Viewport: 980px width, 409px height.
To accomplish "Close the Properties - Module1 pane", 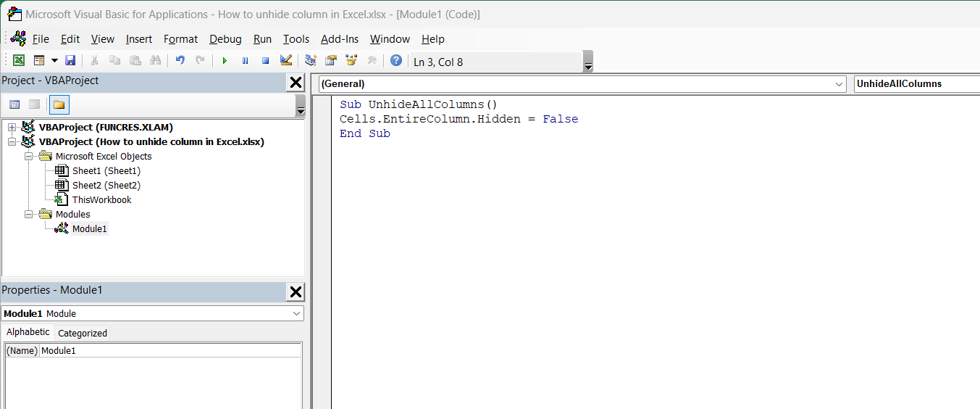I will pos(296,292).
